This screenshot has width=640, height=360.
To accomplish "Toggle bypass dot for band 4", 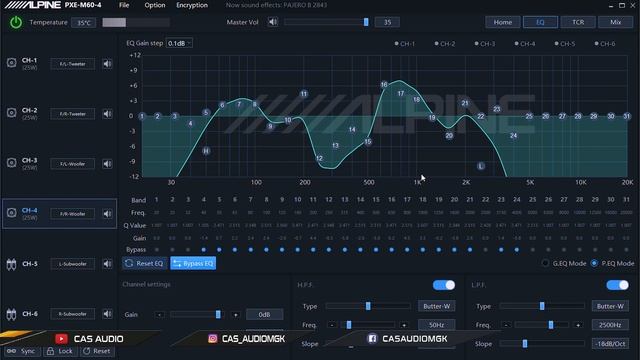I will (x=204, y=250).
